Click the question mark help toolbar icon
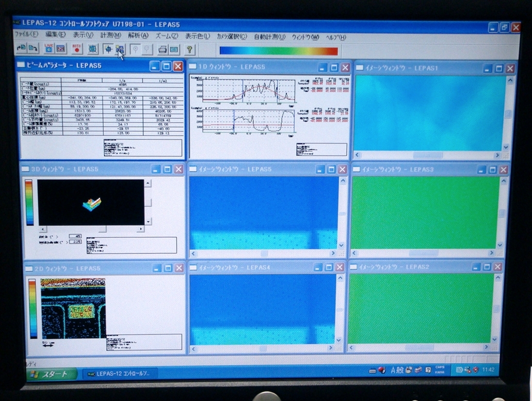532x401 pixels. (x=190, y=50)
